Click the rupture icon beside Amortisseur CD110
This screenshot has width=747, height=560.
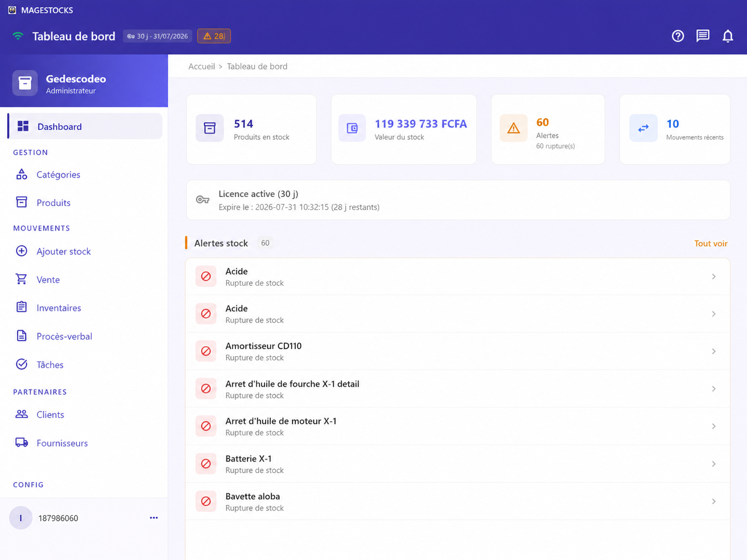(x=206, y=351)
